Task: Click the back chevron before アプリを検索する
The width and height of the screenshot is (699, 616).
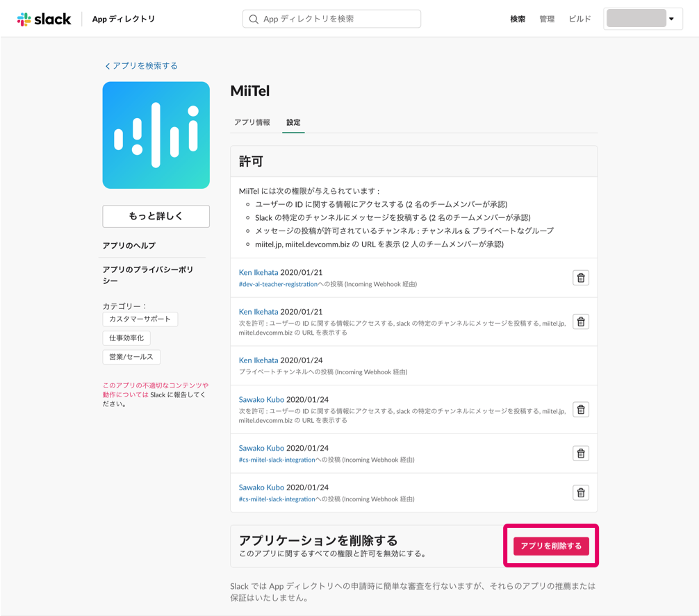Action: coord(108,67)
